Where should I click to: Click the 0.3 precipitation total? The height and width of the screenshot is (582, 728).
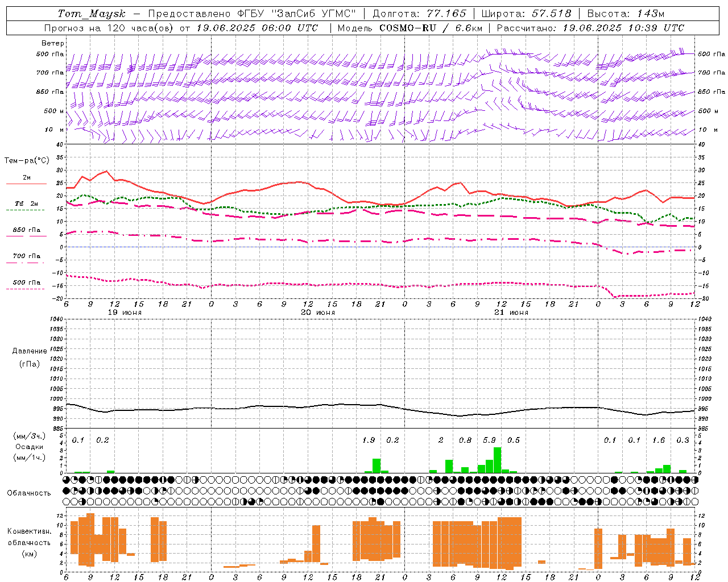[683, 440]
